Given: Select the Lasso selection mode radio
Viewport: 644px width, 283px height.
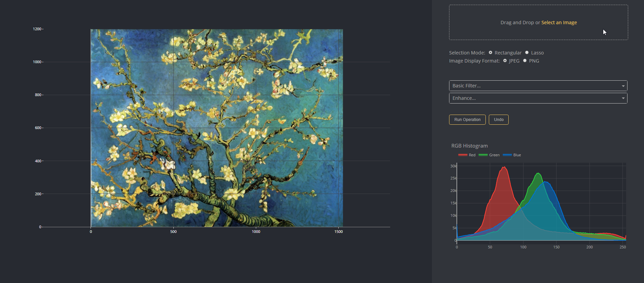Looking at the screenshot, I should [527, 52].
